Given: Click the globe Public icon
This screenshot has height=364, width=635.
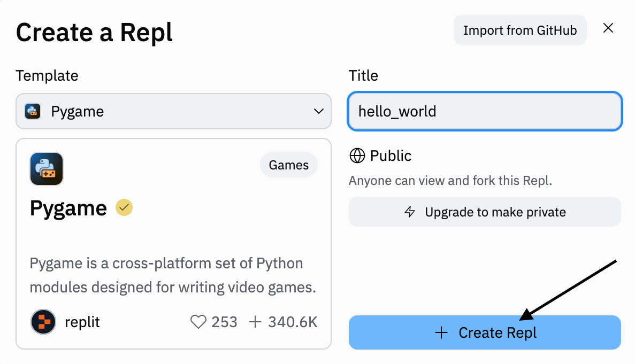Looking at the screenshot, I should pyautogui.click(x=357, y=156).
